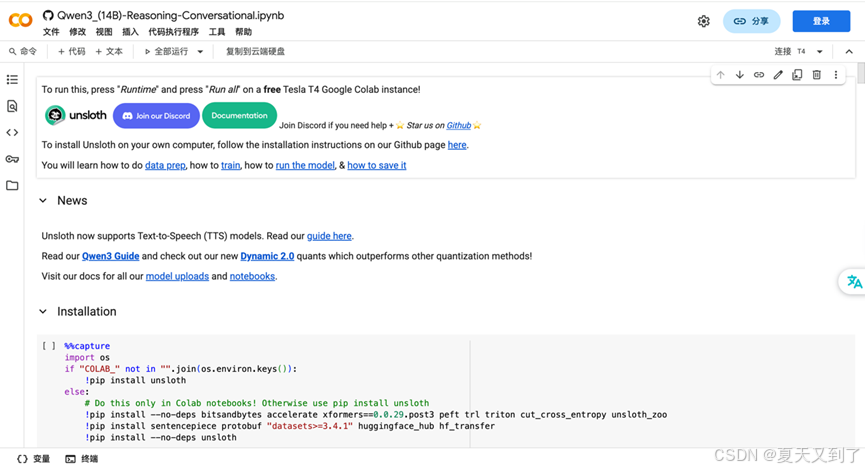Open more cell actions menu
The image size is (865, 470).
point(836,75)
